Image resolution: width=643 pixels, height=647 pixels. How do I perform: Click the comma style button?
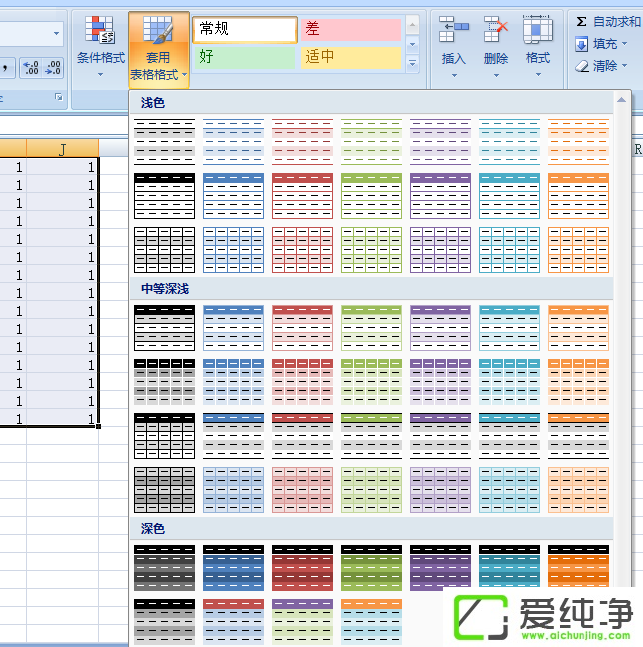[6, 68]
